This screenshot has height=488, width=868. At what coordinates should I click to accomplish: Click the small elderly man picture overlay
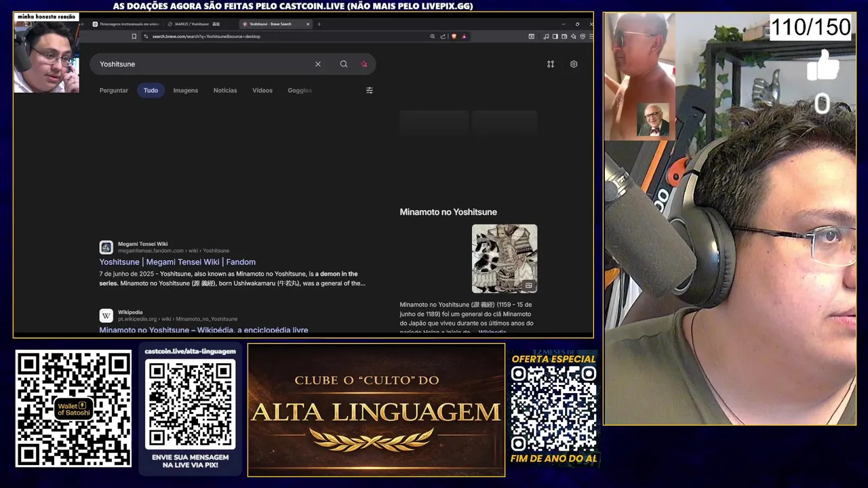pos(653,120)
